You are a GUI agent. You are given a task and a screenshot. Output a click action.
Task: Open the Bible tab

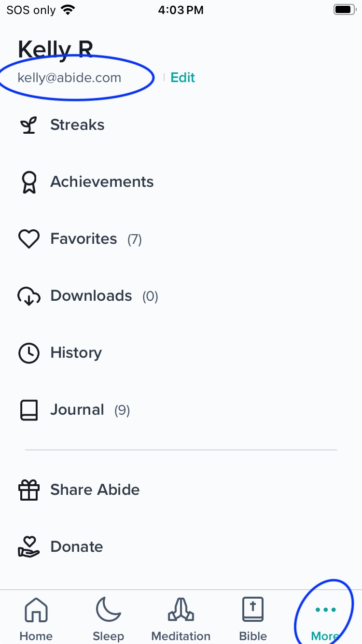[x=253, y=619]
